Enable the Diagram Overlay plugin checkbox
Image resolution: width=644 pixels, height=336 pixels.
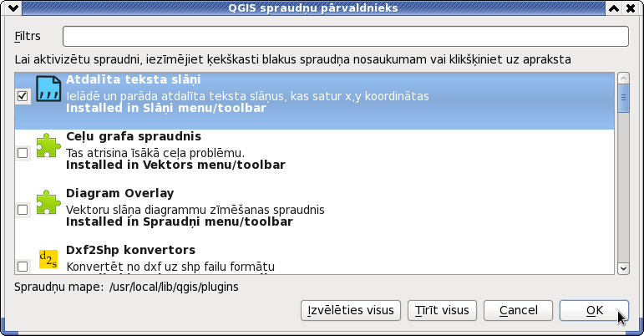click(x=23, y=210)
